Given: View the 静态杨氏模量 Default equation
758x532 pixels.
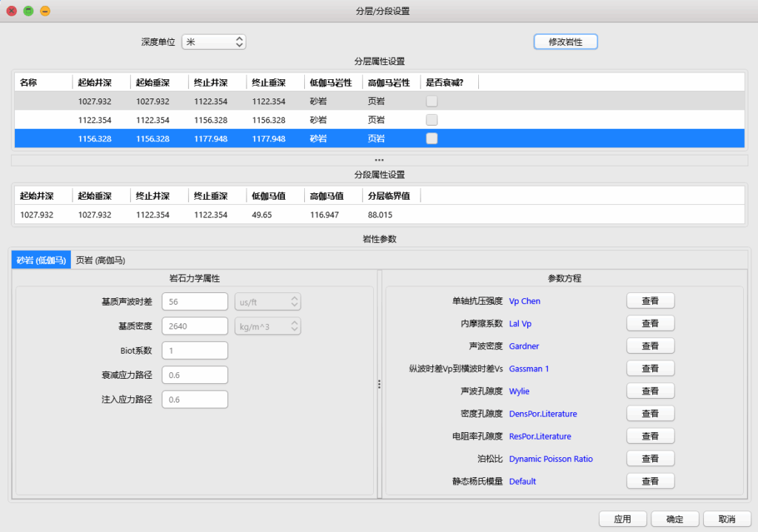Looking at the screenshot, I should [x=650, y=481].
